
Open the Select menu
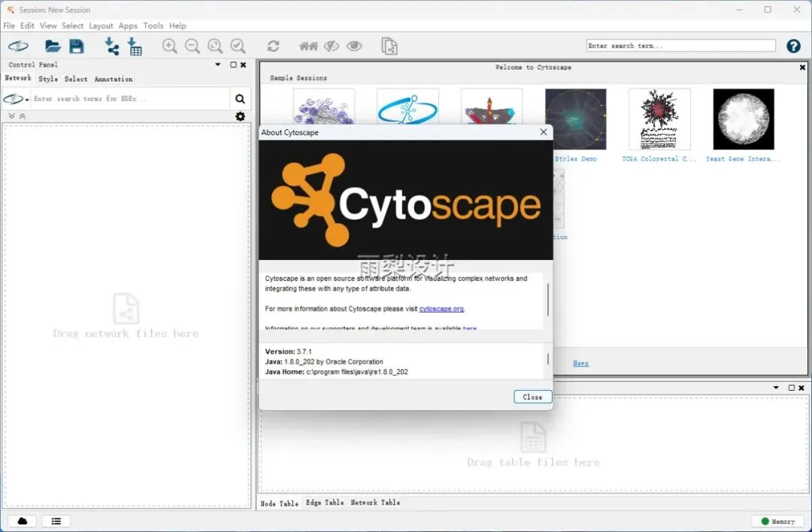[72, 26]
